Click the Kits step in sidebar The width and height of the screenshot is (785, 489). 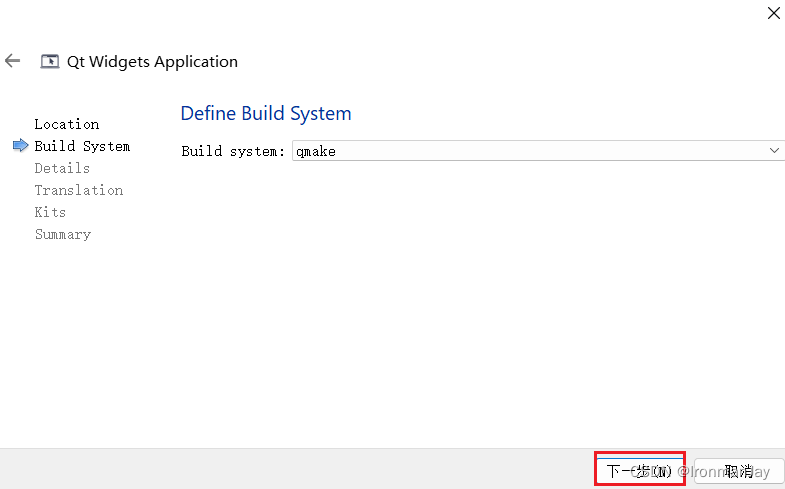click(x=50, y=212)
